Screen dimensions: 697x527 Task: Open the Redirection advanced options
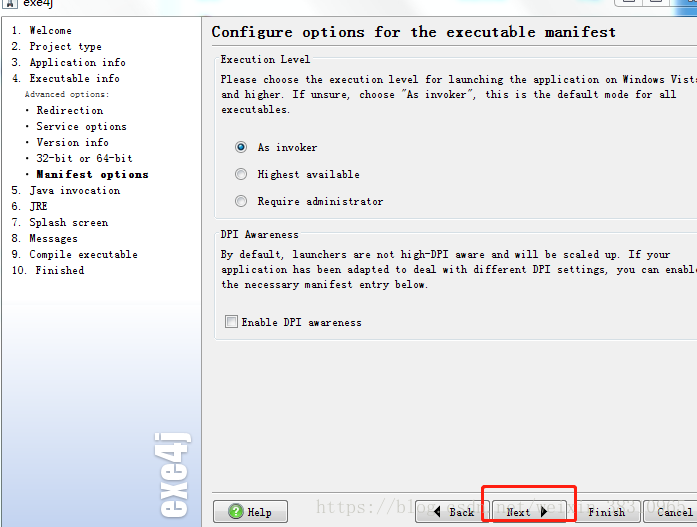point(69,110)
